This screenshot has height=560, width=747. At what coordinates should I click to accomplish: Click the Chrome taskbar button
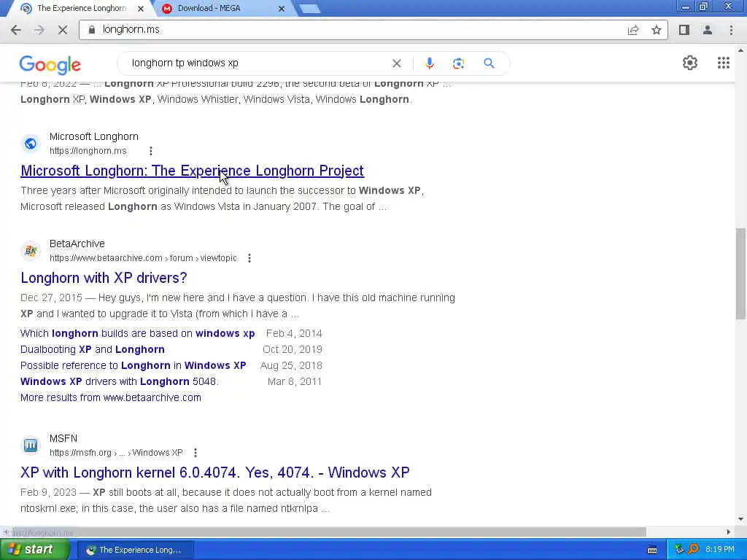[x=135, y=550]
